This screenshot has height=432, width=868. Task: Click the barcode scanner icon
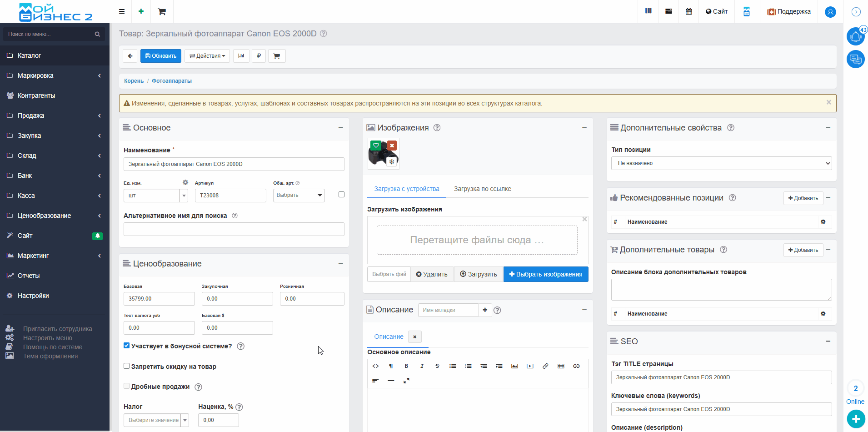coord(649,11)
